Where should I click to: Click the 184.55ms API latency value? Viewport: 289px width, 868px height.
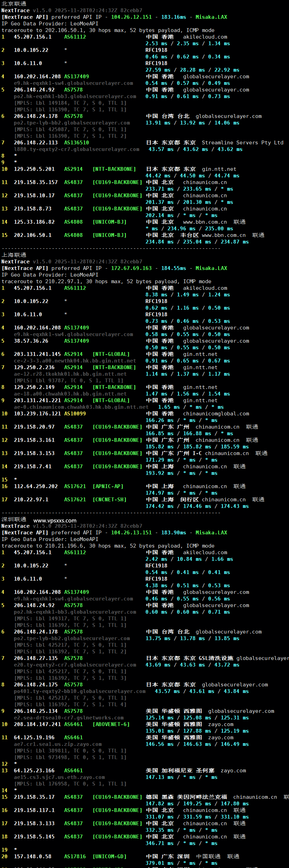[173, 268]
